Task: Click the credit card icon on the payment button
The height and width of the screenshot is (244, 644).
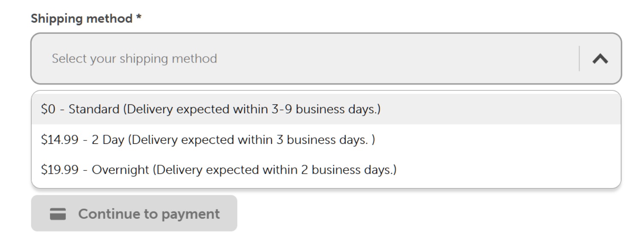Action: [x=58, y=214]
